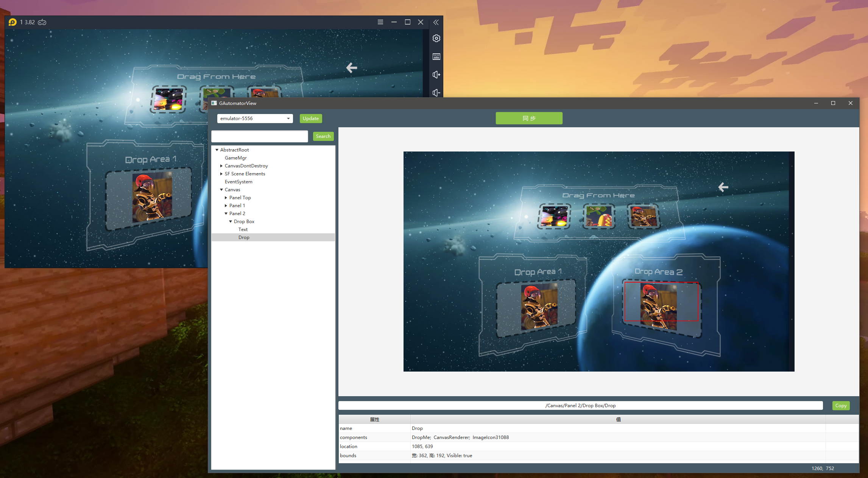Click the Search button
Image resolution: width=868 pixels, height=478 pixels.
pyautogui.click(x=323, y=136)
